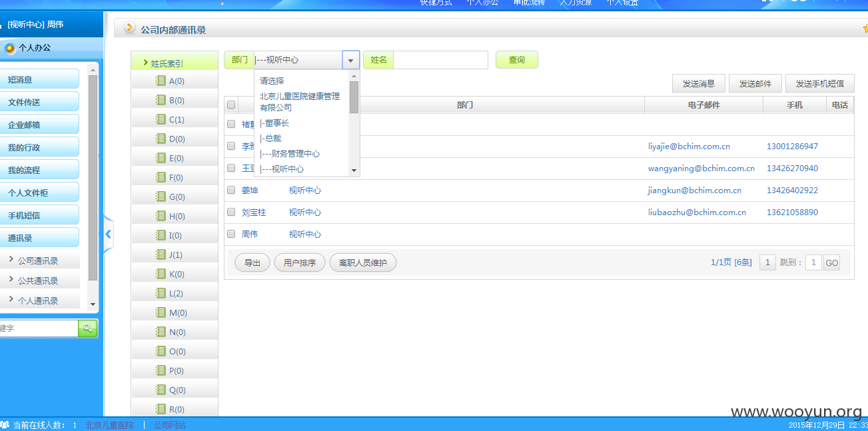
Task: Open the B(0) surname index notebook icon
Action: (160, 100)
